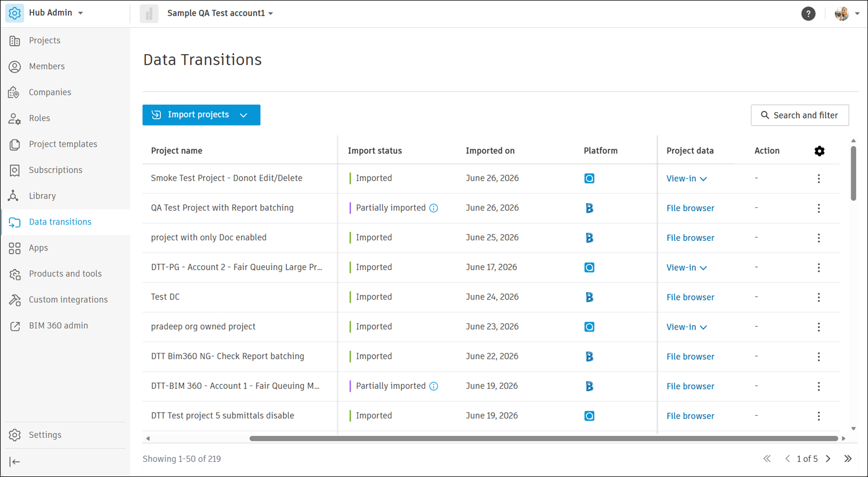The height and width of the screenshot is (477, 868).
Task: Open the help question mark icon
Action: click(808, 14)
